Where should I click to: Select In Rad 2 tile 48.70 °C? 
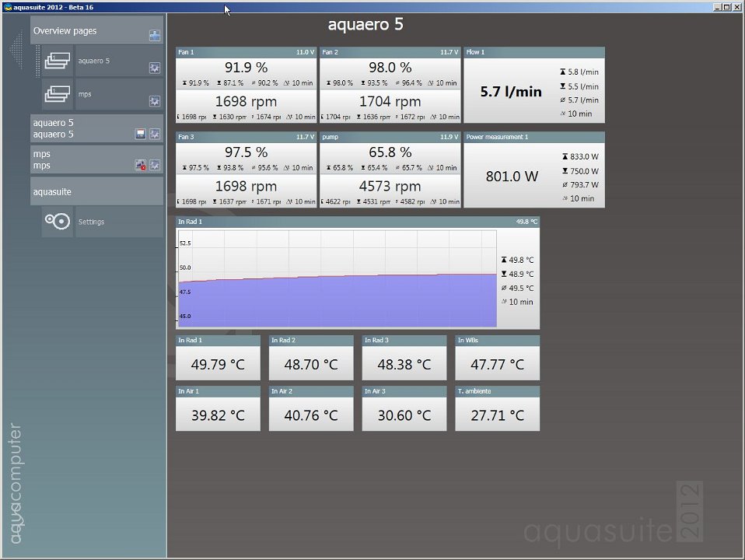[x=311, y=358]
